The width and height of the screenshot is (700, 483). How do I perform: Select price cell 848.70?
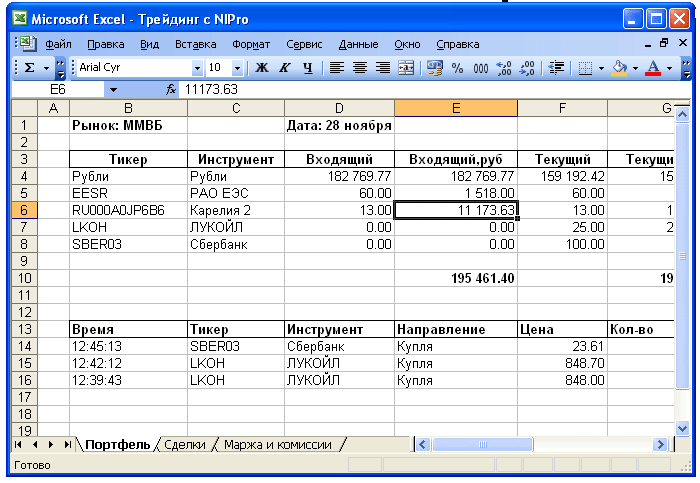[562, 363]
